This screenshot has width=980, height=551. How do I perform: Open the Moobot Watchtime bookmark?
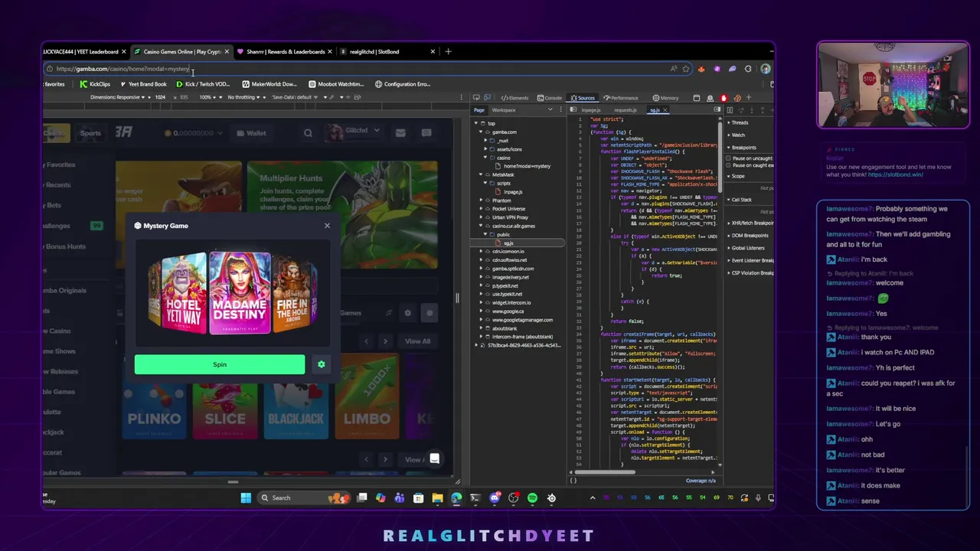coord(335,84)
